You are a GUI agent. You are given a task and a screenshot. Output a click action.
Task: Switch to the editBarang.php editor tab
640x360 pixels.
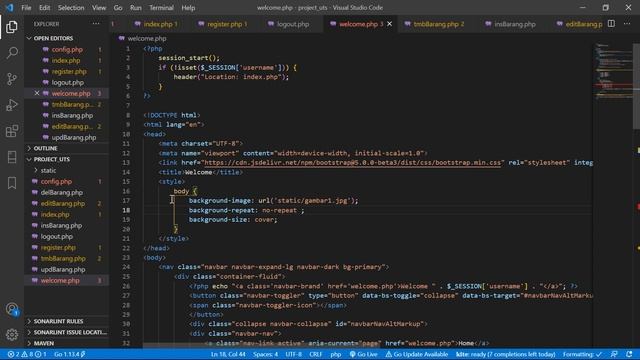(580, 24)
